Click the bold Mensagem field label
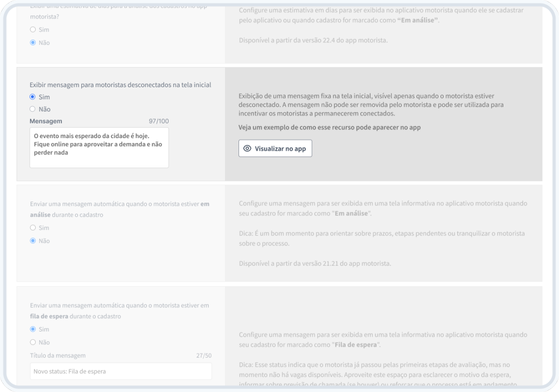The height and width of the screenshot is (392, 559). click(46, 121)
